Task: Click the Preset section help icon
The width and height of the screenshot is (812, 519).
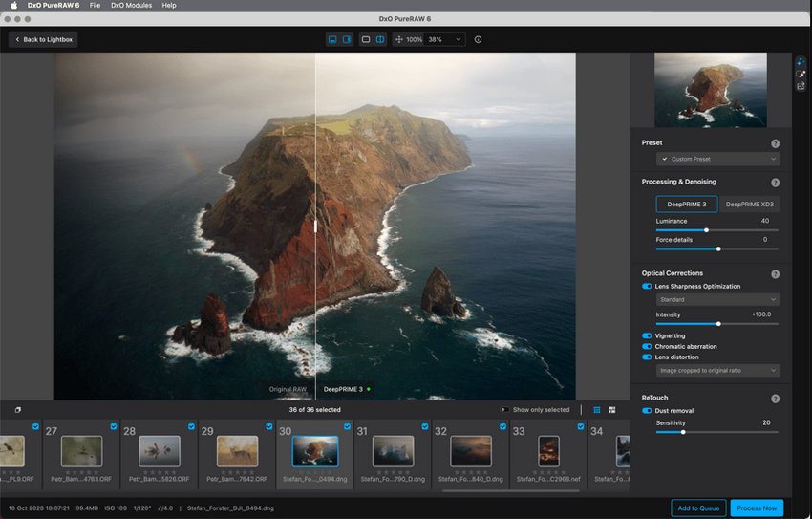Action: [775, 142]
